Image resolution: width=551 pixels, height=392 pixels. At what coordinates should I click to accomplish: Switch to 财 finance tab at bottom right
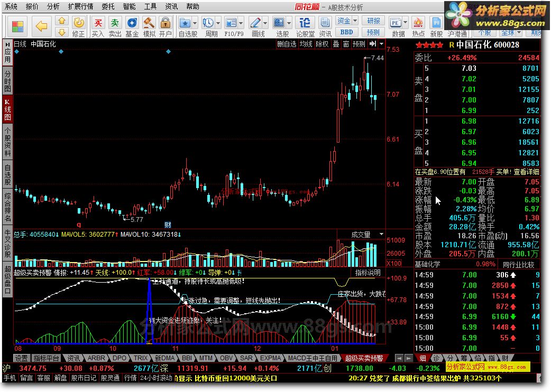click(x=504, y=358)
